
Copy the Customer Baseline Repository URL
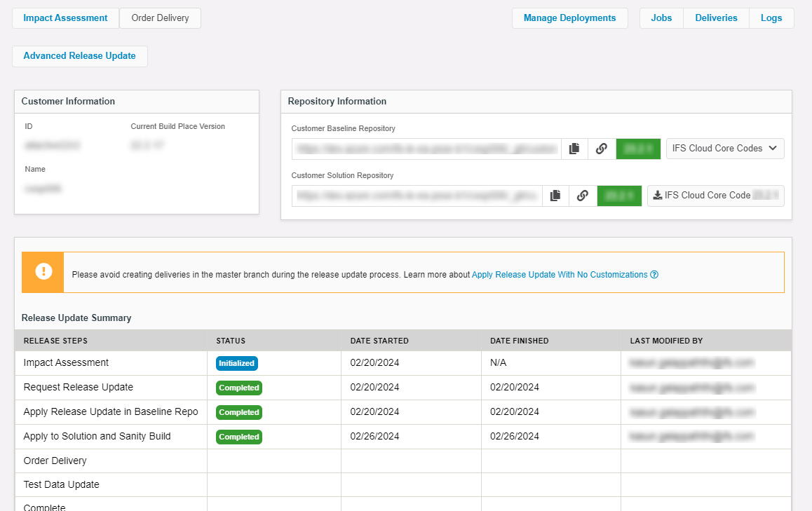[574, 149]
